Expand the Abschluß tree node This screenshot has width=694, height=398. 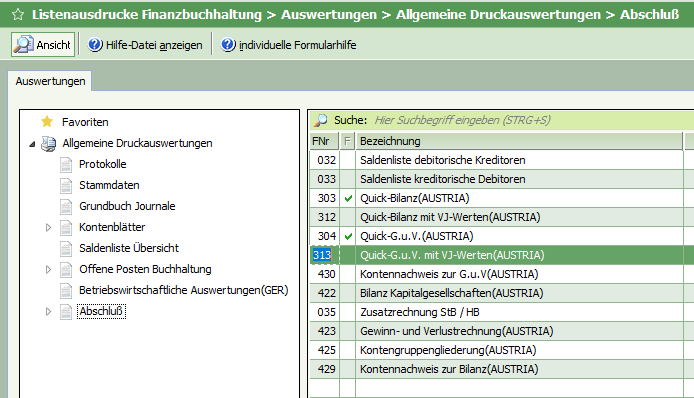tap(48, 312)
